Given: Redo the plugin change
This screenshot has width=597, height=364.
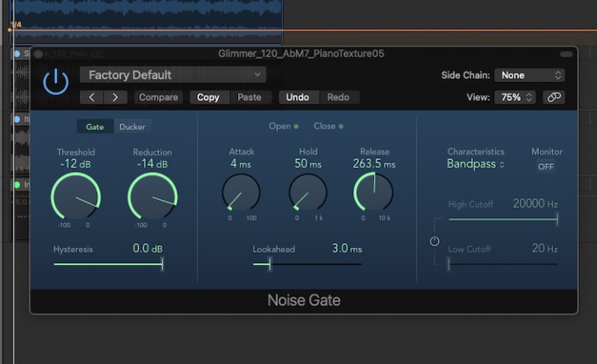Looking at the screenshot, I should 338,98.
